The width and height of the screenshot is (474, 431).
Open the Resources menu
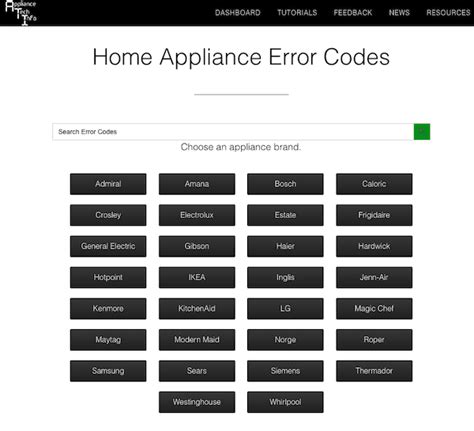coord(448,13)
